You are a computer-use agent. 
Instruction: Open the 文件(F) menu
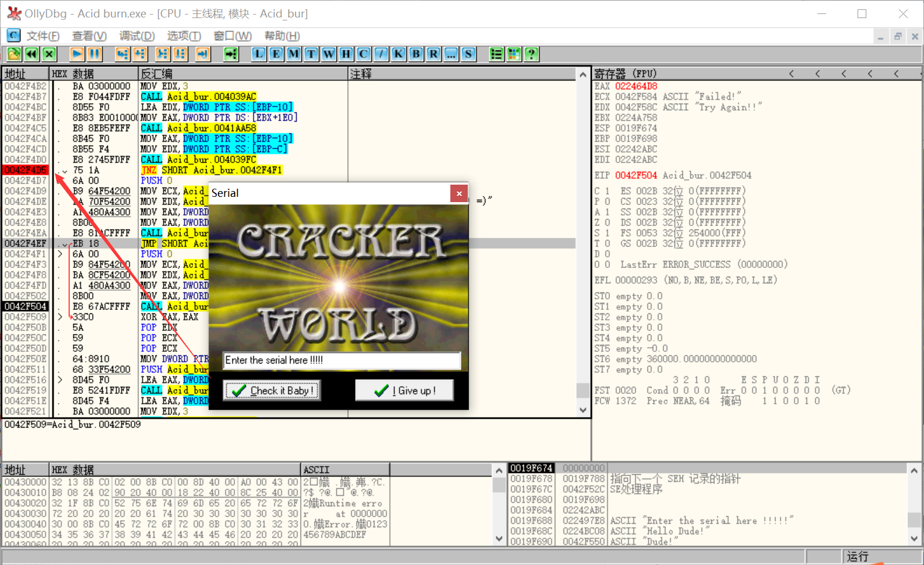coord(43,36)
